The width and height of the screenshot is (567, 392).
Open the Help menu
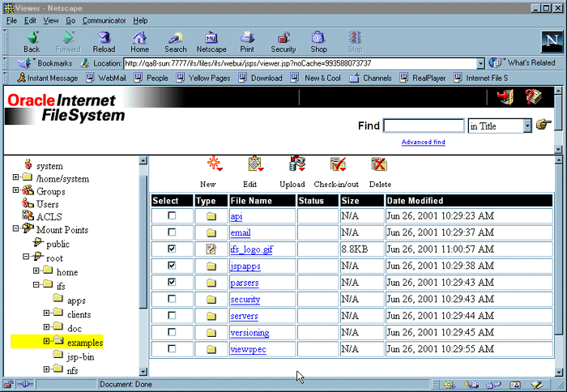tap(140, 20)
